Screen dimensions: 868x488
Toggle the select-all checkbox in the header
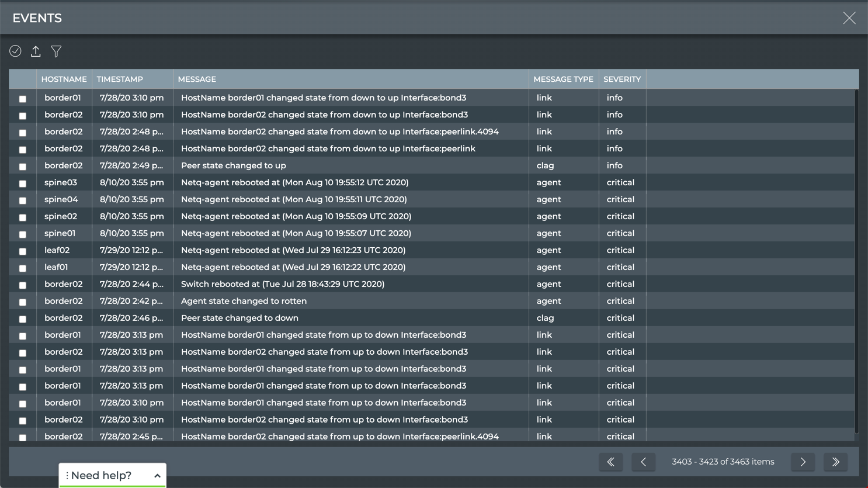(22, 79)
